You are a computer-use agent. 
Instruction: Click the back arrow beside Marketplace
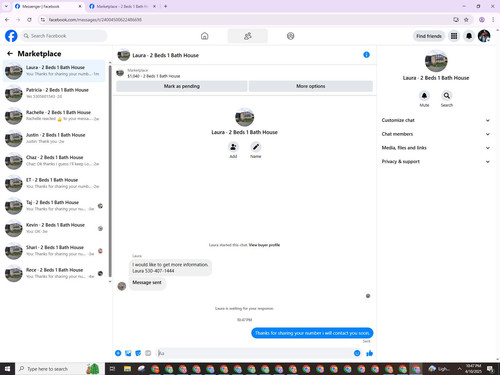click(x=10, y=53)
